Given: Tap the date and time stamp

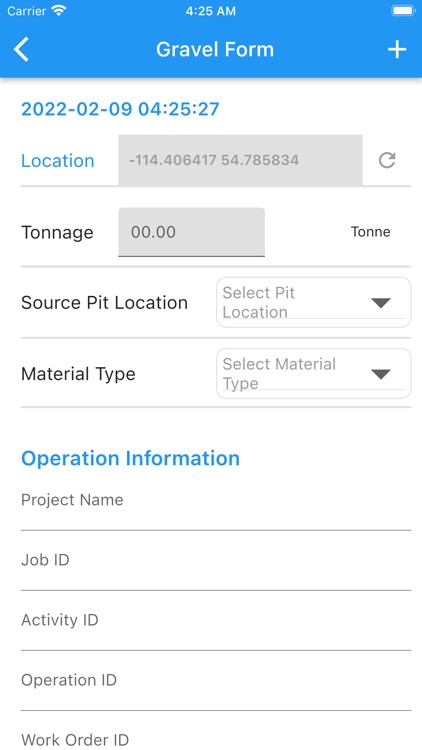Looking at the screenshot, I should coord(120,109).
